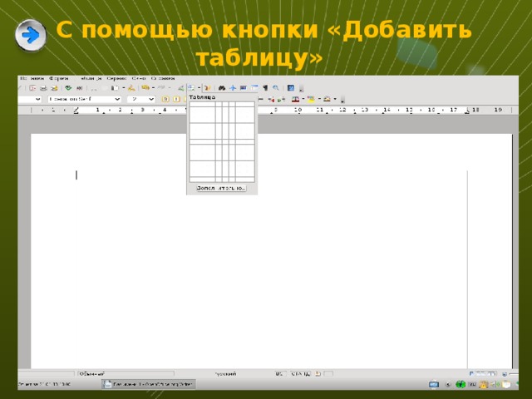Click the Decrease Indent icon
Screen dimensions: 532x399
pos(271,100)
